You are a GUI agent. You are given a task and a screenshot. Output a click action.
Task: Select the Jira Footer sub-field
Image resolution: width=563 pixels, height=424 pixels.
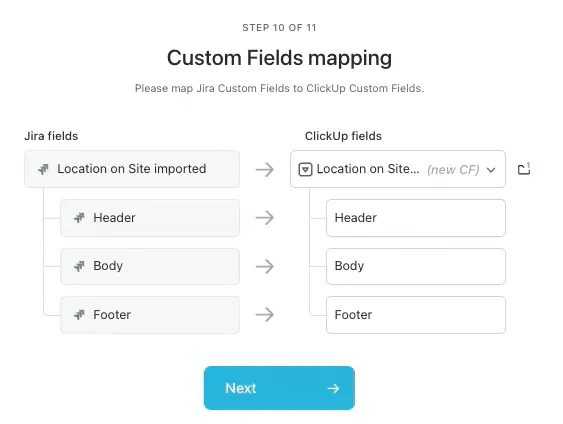(x=150, y=315)
